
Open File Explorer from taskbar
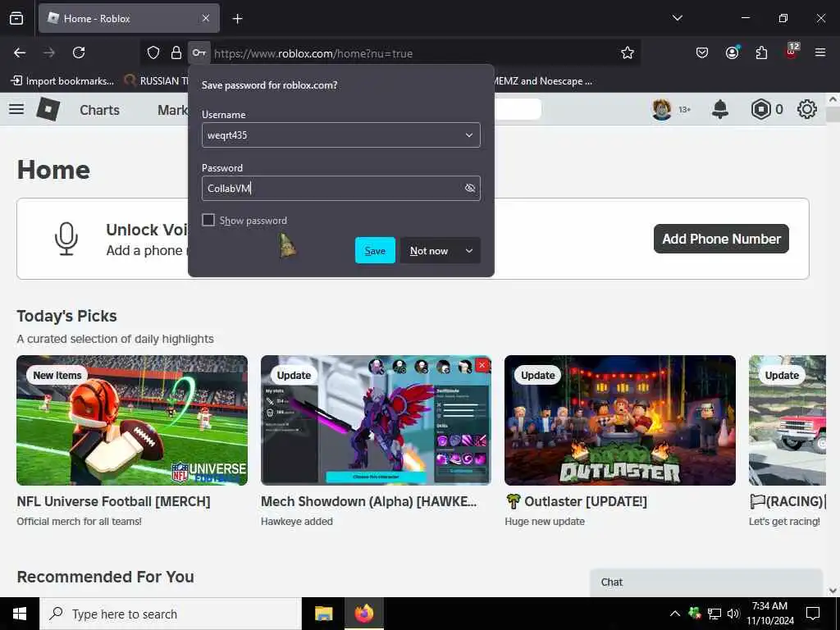pos(323,614)
